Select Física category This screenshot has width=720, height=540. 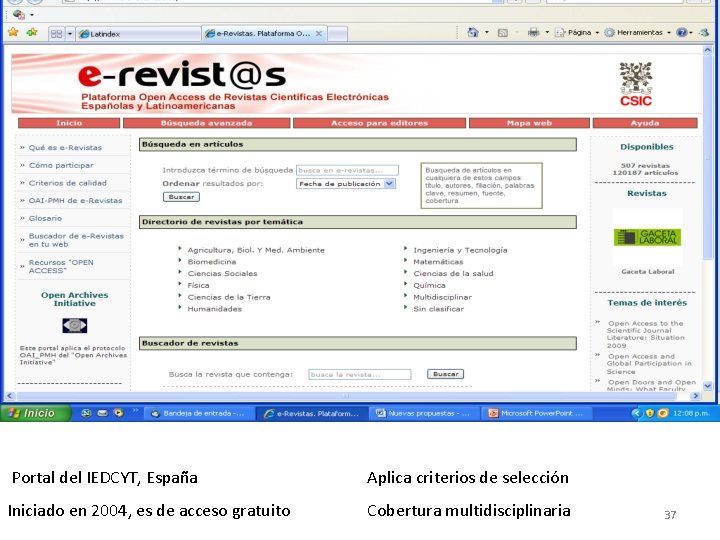(198, 286)
